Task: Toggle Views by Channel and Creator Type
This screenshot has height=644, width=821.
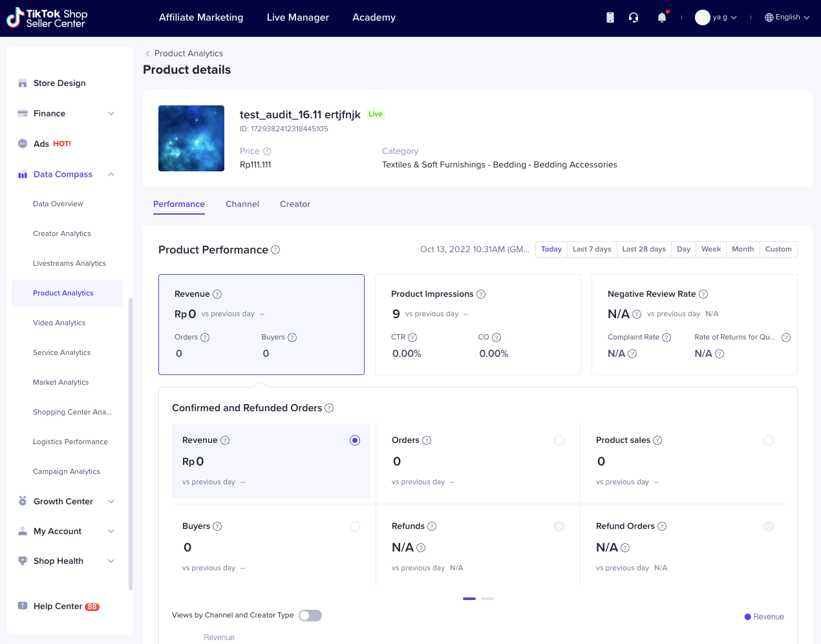Action: [310, 616]
